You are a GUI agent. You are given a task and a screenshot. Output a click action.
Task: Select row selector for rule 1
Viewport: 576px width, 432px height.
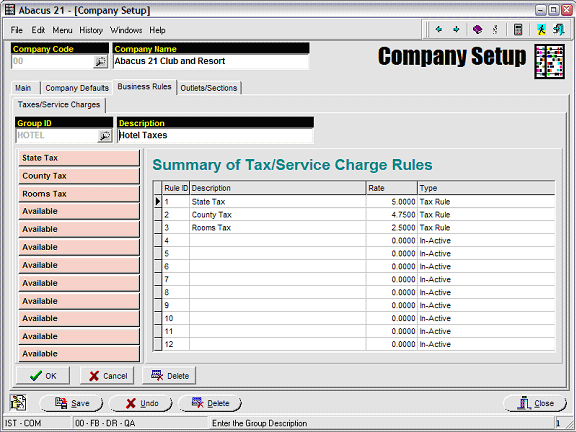click(158, 202)
